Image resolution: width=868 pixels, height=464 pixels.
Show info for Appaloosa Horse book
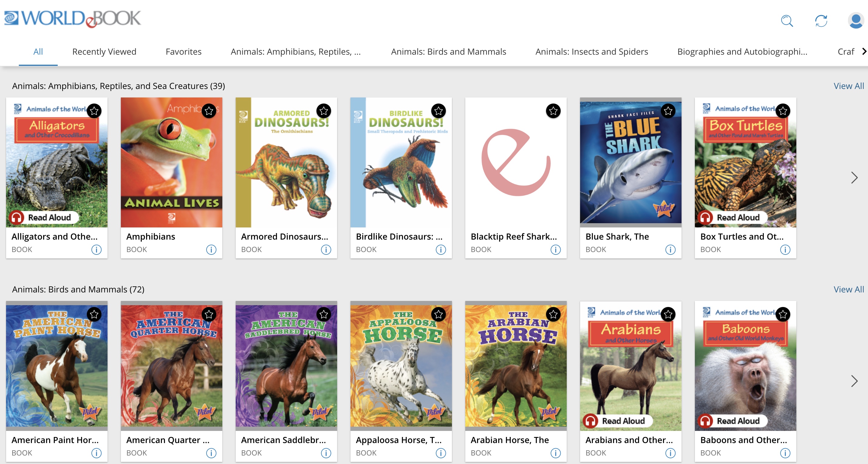[x=441, y=453]
